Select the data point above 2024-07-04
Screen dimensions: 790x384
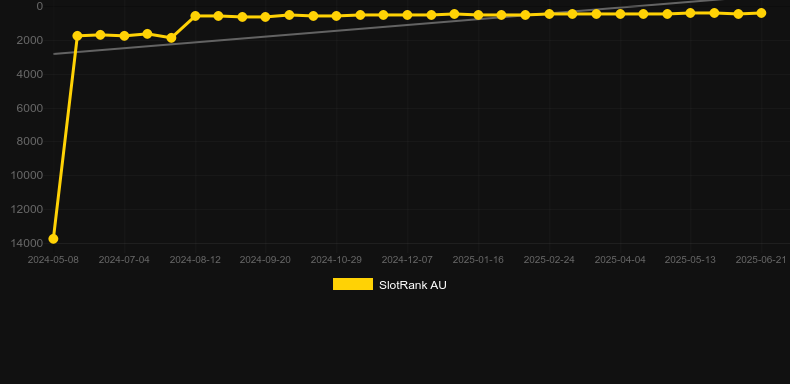coord(124,36)
